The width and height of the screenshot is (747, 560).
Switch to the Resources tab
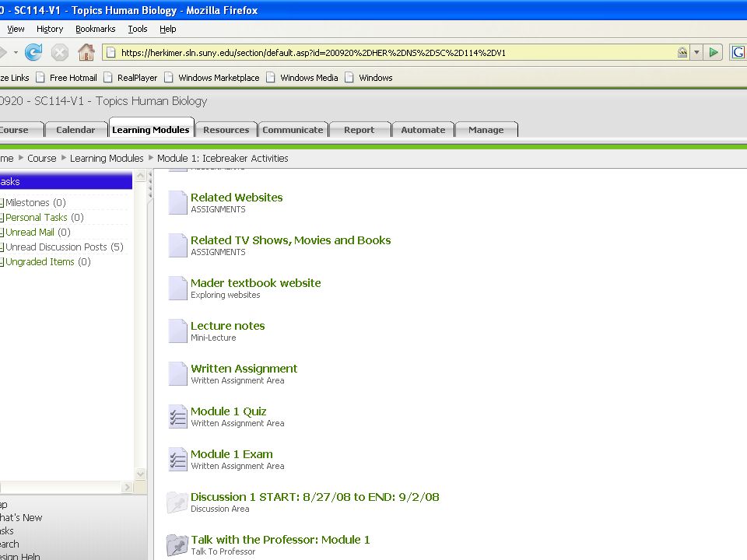[226, 130]
